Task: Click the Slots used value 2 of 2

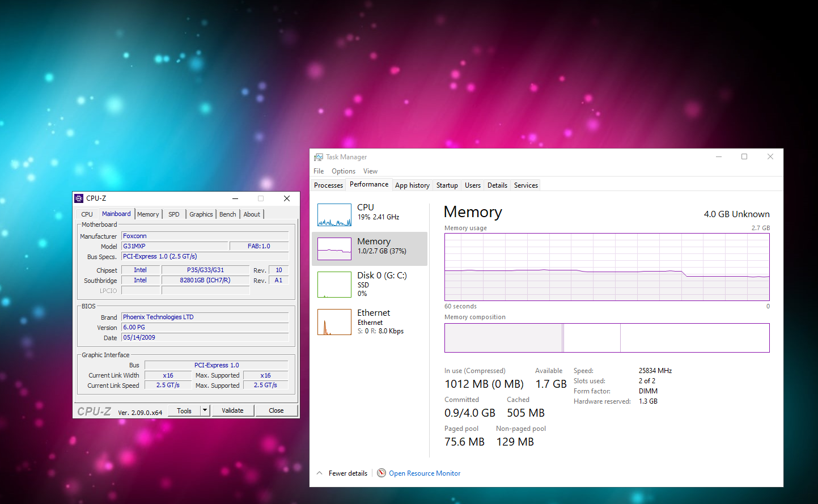Action: (x=647, y=381)
